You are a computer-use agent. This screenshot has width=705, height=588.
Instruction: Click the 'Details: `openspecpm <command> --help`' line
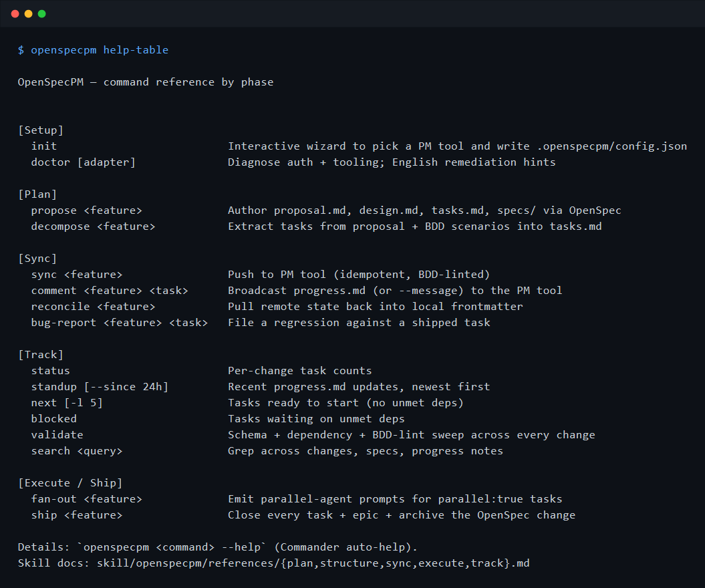(x=218, y=547)
